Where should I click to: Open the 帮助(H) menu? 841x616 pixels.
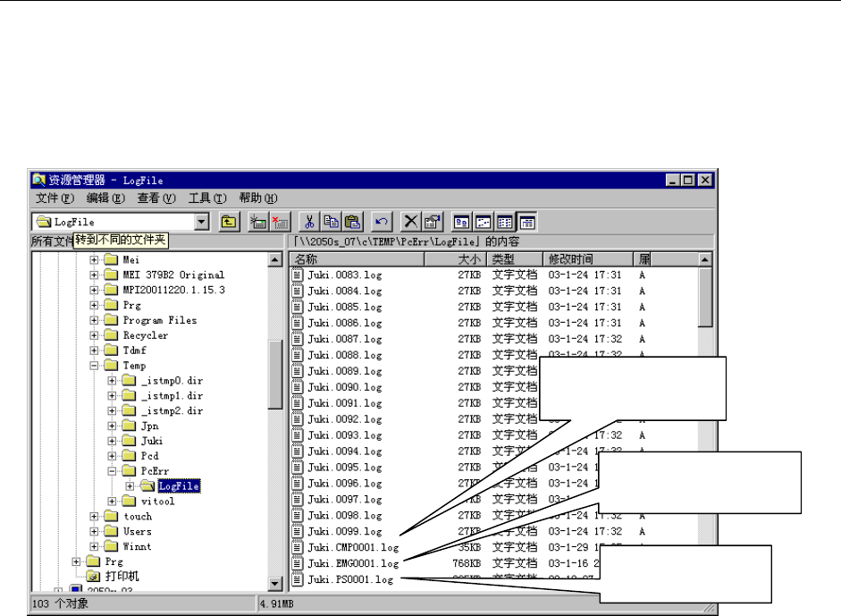(258, 198)
